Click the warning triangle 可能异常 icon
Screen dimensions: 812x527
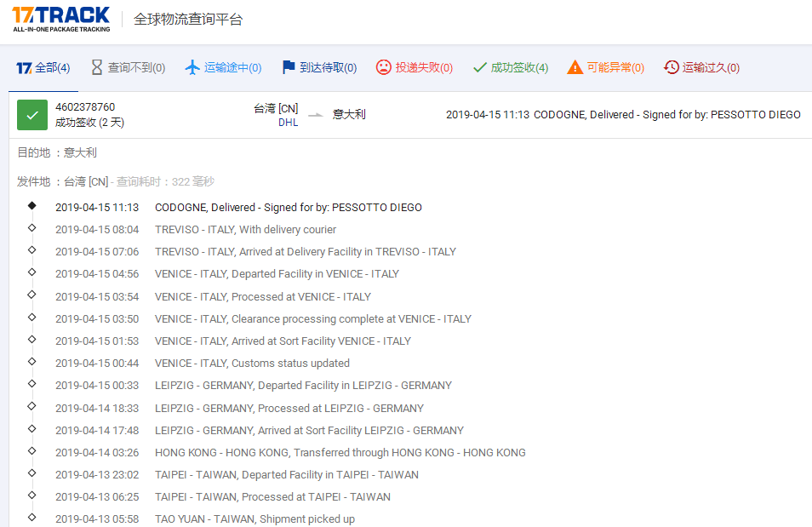point(575,67)
